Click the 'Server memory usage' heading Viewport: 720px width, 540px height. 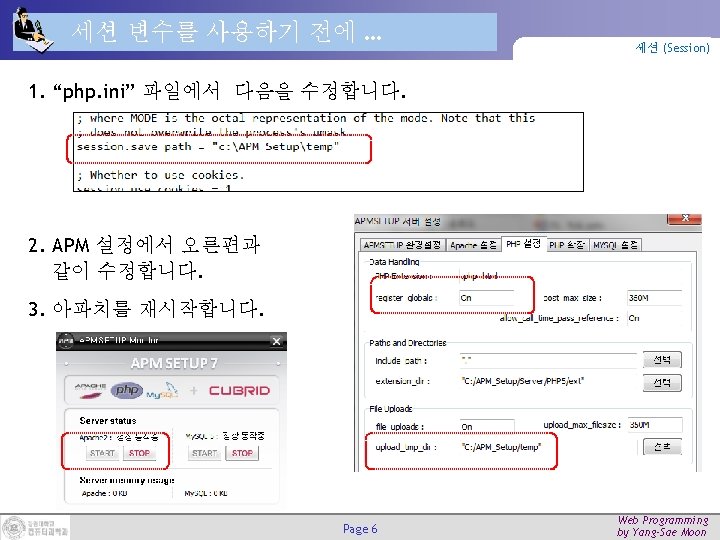click(x=127, y=480)
